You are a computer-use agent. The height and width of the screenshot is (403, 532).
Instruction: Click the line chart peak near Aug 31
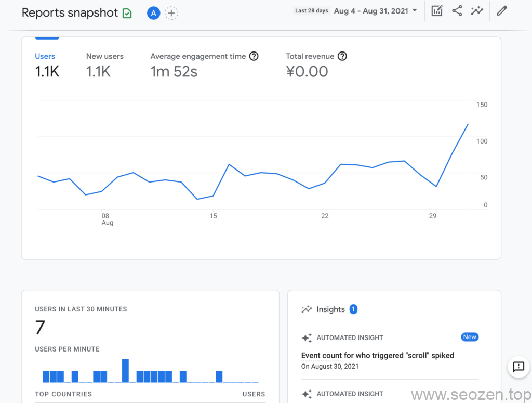tap(468, 124)
